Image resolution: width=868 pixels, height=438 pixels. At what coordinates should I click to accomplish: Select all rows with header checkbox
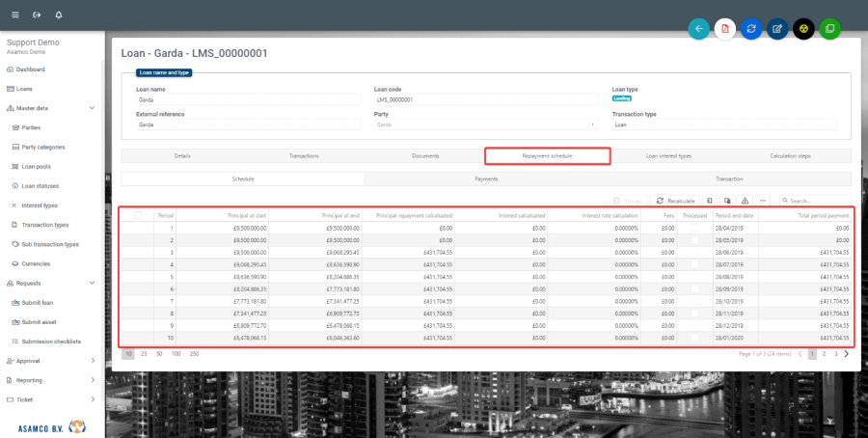[x=138, y=215]
